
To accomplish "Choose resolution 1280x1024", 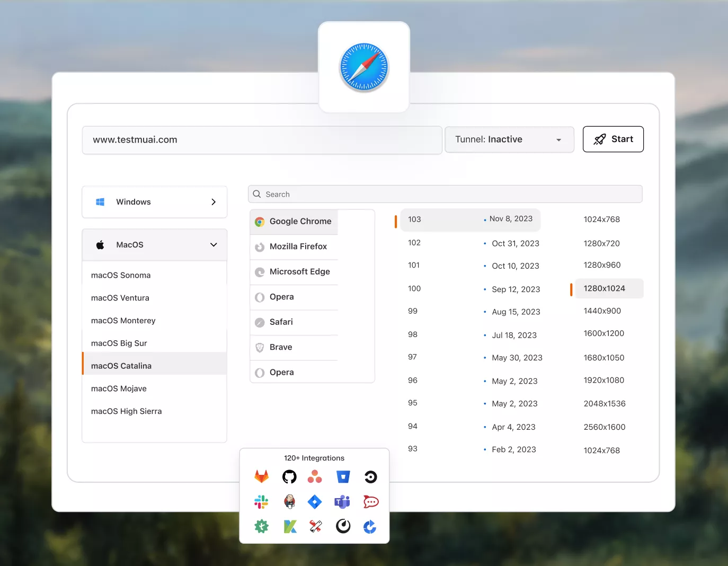I will (x=609, y=288).
